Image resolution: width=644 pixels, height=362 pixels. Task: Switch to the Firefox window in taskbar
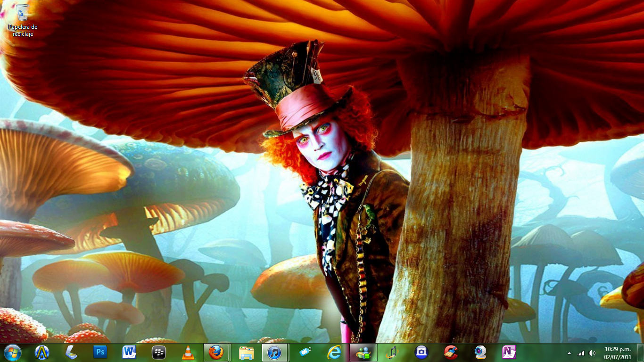coord(216,352)
